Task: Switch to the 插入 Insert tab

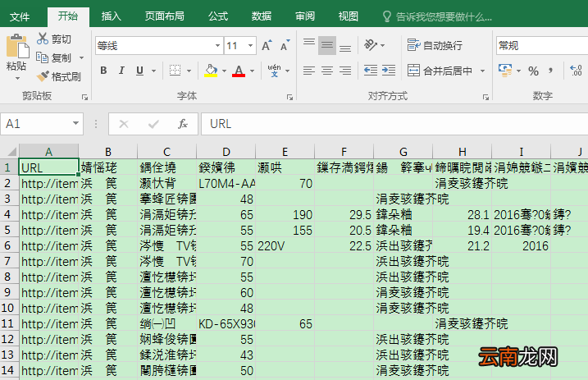Action: point(111,16)
